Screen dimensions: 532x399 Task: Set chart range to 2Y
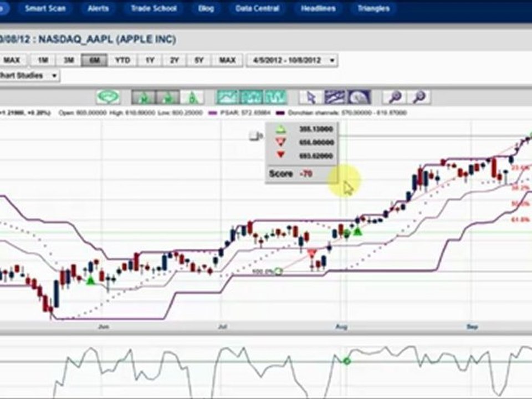tap(174, 60)
